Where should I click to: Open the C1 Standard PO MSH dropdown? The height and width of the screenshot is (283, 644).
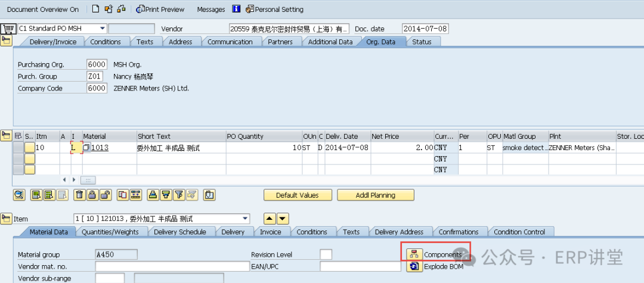[x=103, y=28]
